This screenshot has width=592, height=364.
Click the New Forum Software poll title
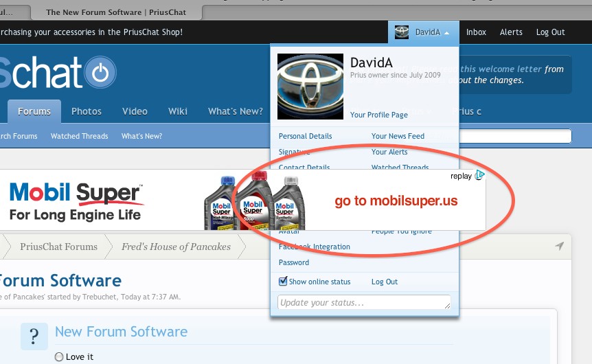[x=121, y=332]
